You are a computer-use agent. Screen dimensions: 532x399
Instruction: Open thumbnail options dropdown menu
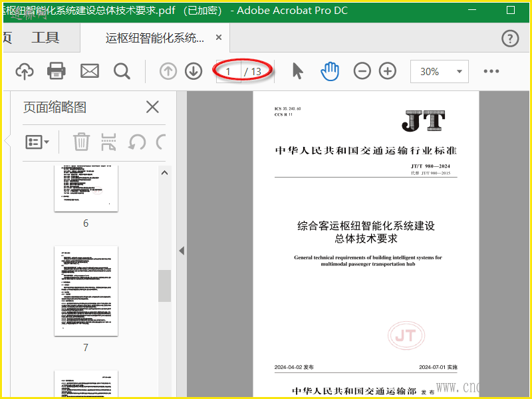pyautogui.click(x=37, y=142)
